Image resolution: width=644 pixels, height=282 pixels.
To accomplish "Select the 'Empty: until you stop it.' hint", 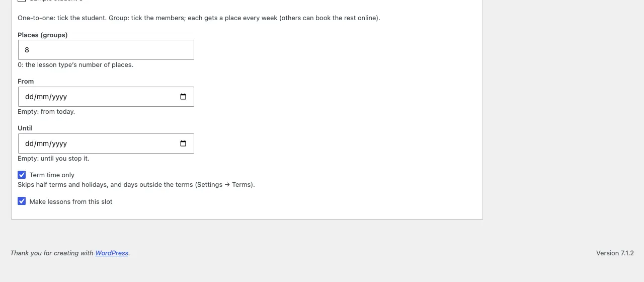I will [x=53, y=158].
